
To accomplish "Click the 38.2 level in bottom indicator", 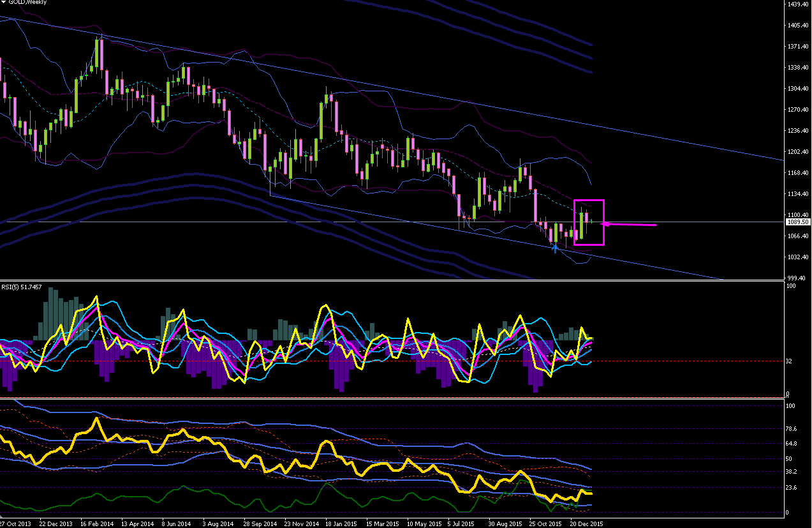I will (791, 472).
